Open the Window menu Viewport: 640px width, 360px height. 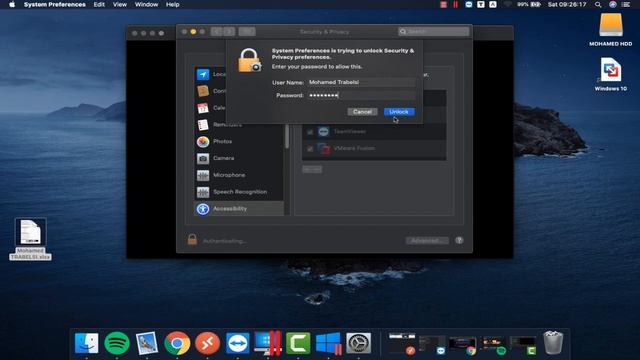point(146,4)
